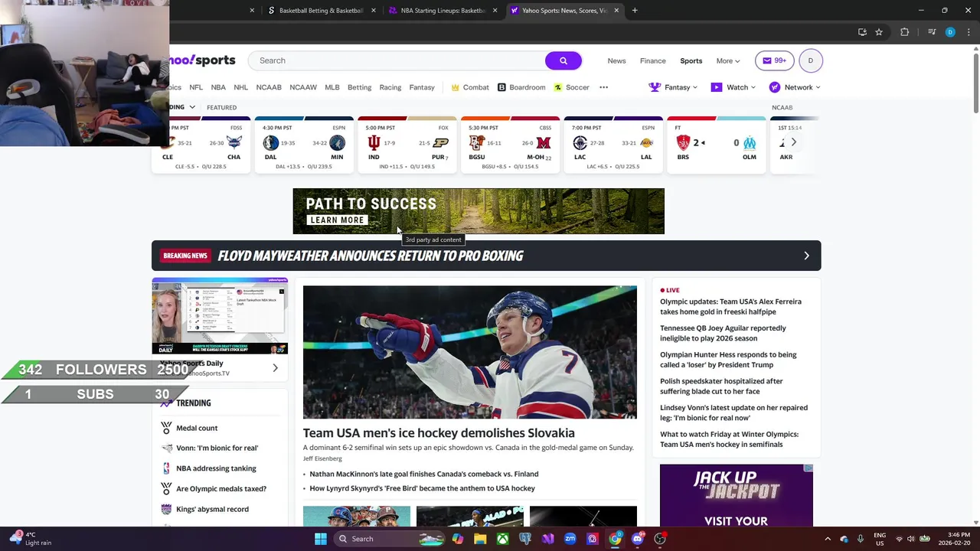The width and height of the screenshot is (980, 551).
Task: Go to Yahoo News
Action: [616, 60]
